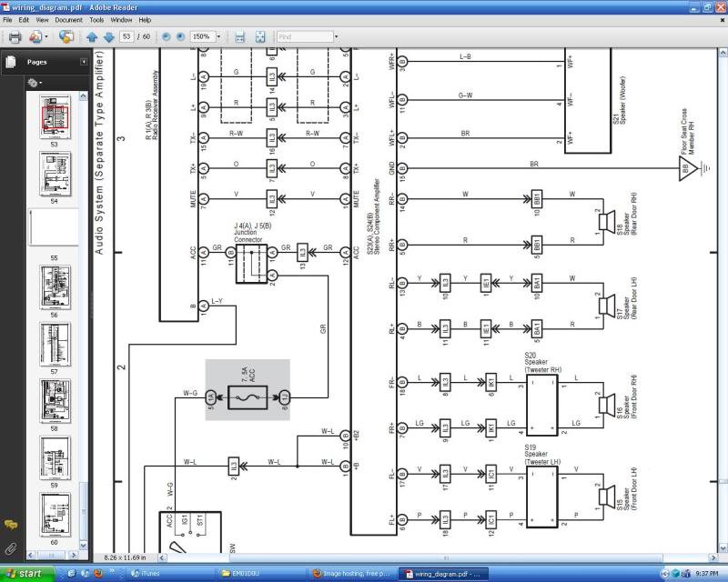The image size is (728, 582).
Task: Open the Attachments paperclip panel icon
Action: pyautogui.click(x=11, y=549)
